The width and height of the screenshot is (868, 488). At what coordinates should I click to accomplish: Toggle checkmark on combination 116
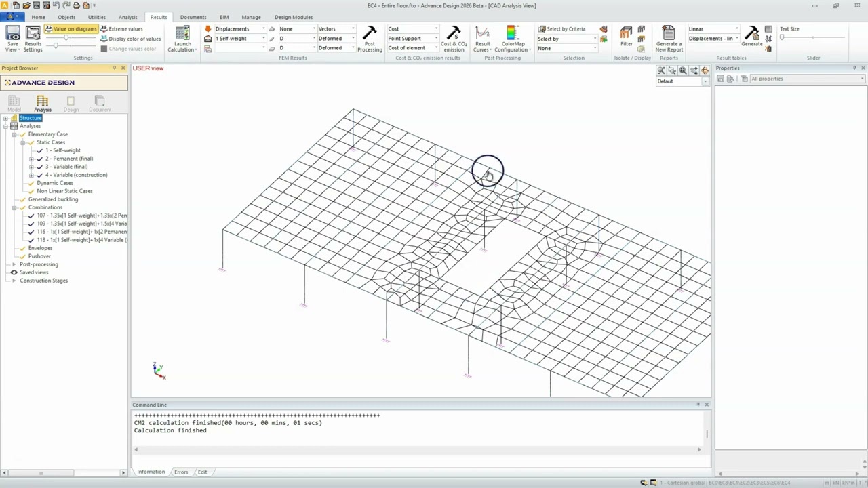pos(31,232)
